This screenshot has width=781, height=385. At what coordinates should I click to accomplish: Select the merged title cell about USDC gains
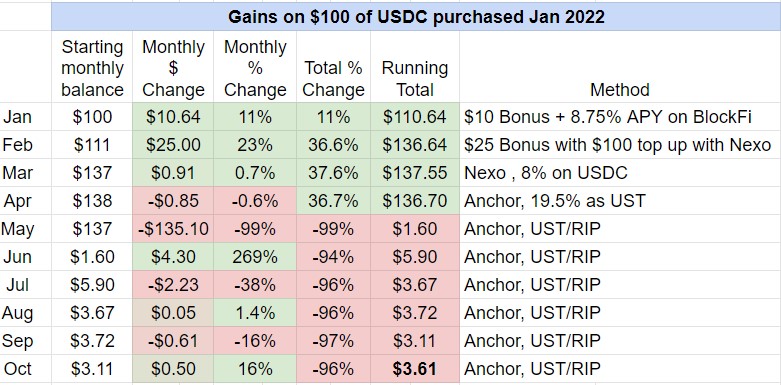416,16
